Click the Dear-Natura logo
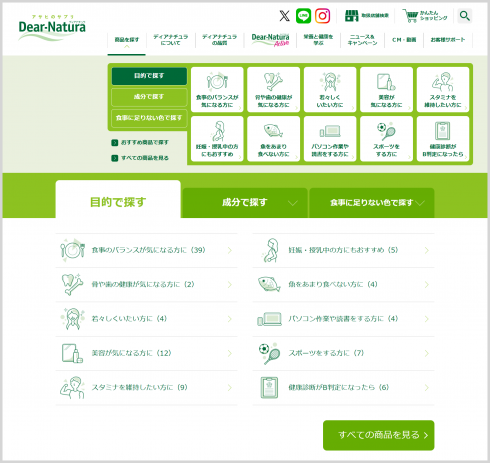490x463 pixels. [52, 28]
